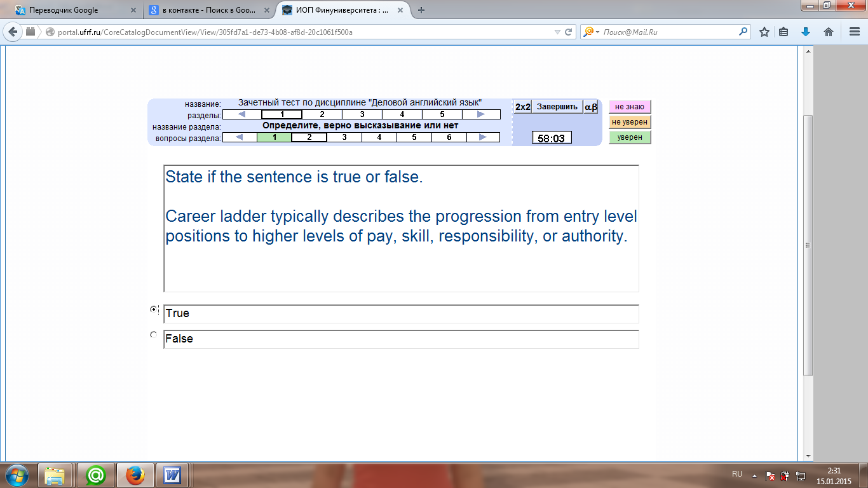This screenshot has width=868, height=488.
Task: Click the test title 'Зачетный тест по дисциплине'
Action: point(360,102)
